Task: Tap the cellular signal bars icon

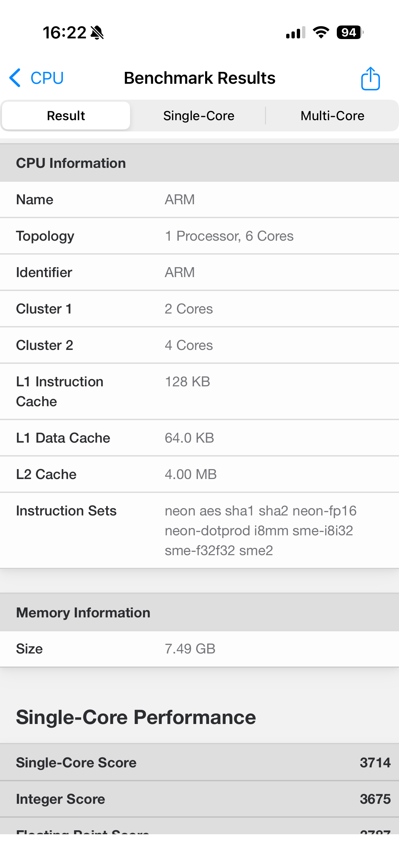Action: pyautogui.click(x=295, y=33)
